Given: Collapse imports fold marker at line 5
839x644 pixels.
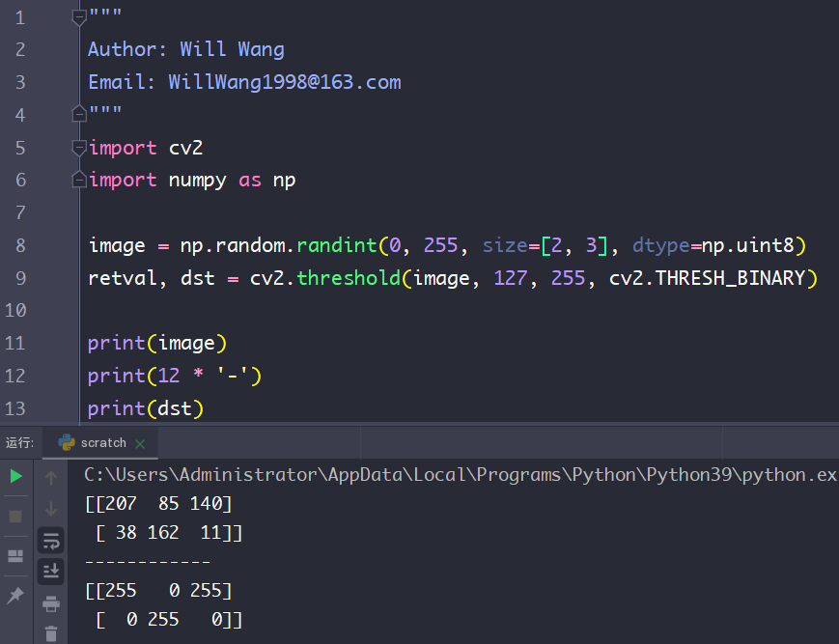Looking at the screenshot, I should click(79, 148).
